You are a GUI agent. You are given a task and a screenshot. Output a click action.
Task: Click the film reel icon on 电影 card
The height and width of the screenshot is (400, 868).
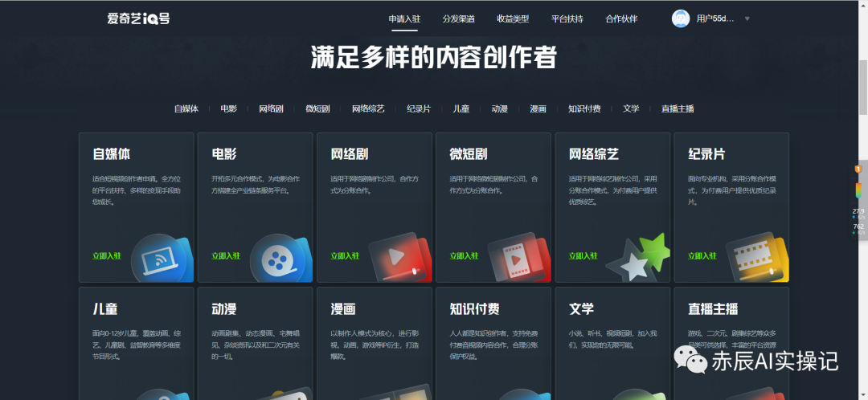280,259
